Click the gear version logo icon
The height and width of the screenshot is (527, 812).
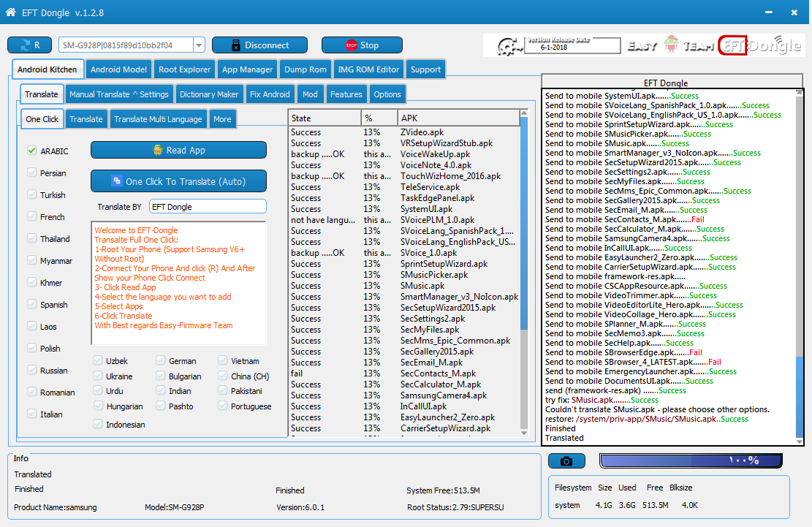point(509,47)
